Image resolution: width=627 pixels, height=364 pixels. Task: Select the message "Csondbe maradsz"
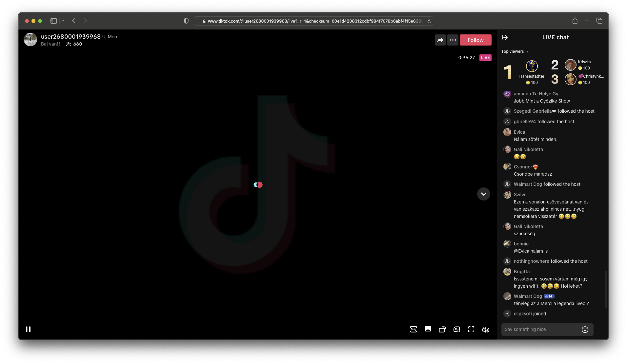click(x=533, y=174)
